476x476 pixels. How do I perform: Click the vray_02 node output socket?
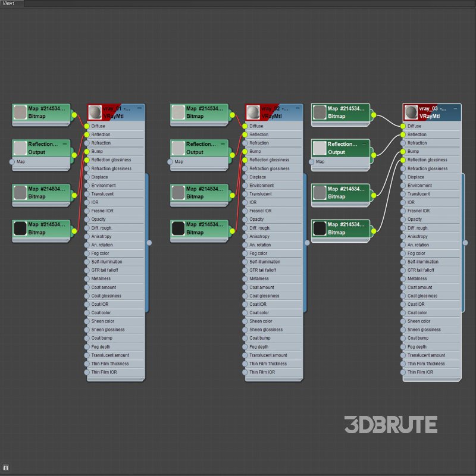pos(307,242)
